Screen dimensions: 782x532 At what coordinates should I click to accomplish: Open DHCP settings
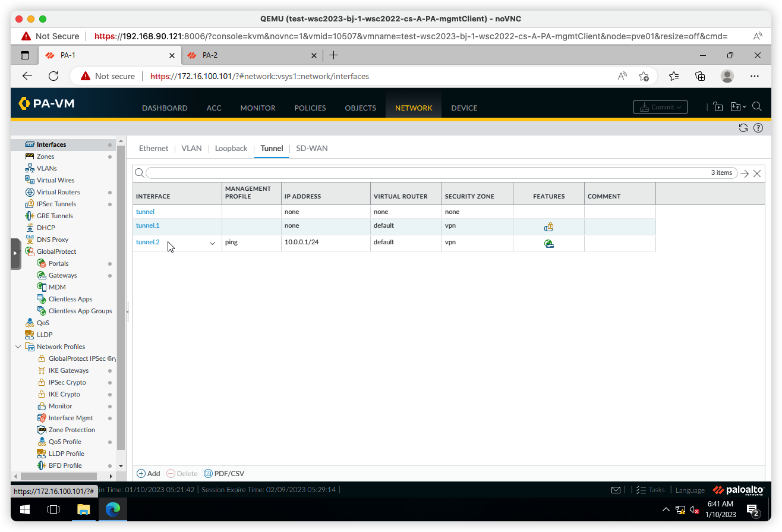(x=46, y=228)
